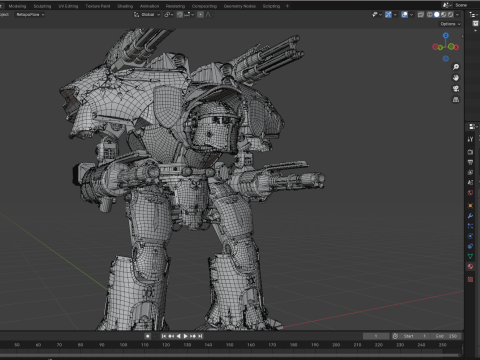Open the Scene properties tab

pos(470,182)
